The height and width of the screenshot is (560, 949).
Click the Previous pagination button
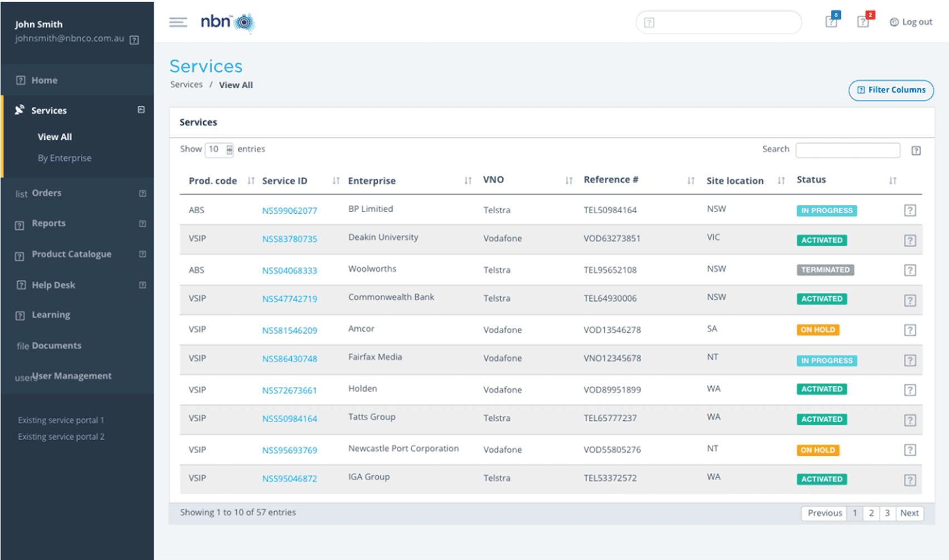click(824, 513)
